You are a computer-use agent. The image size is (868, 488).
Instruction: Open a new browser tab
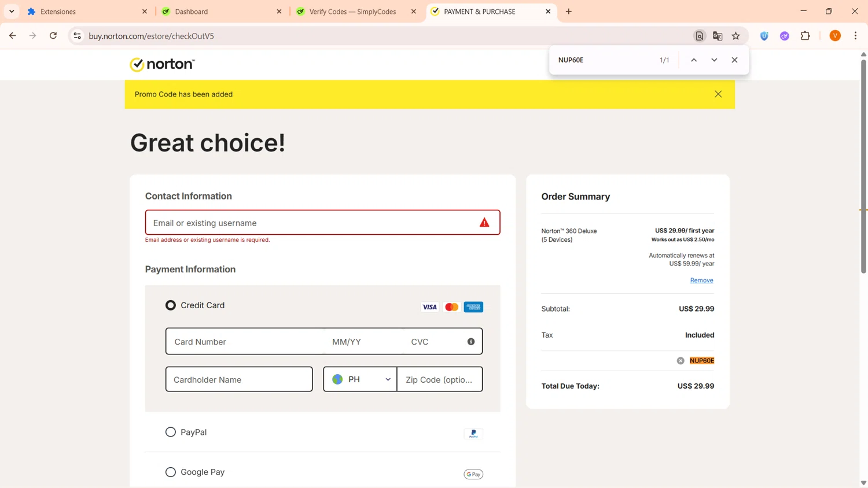[569, 12]
